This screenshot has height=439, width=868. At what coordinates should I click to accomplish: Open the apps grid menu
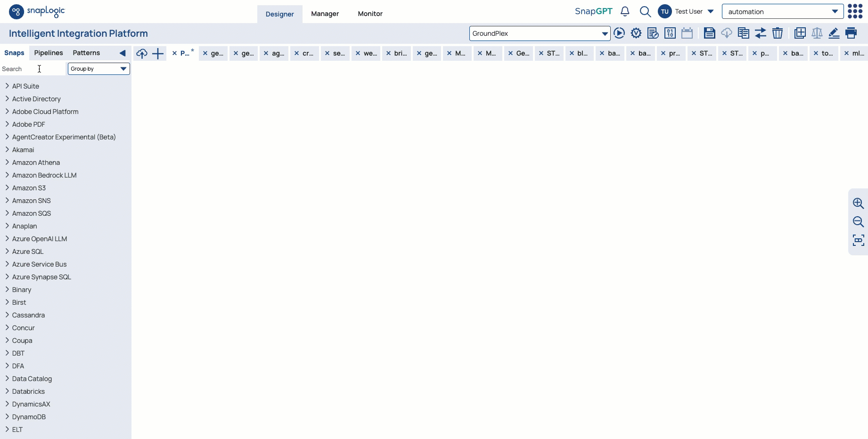855,11
